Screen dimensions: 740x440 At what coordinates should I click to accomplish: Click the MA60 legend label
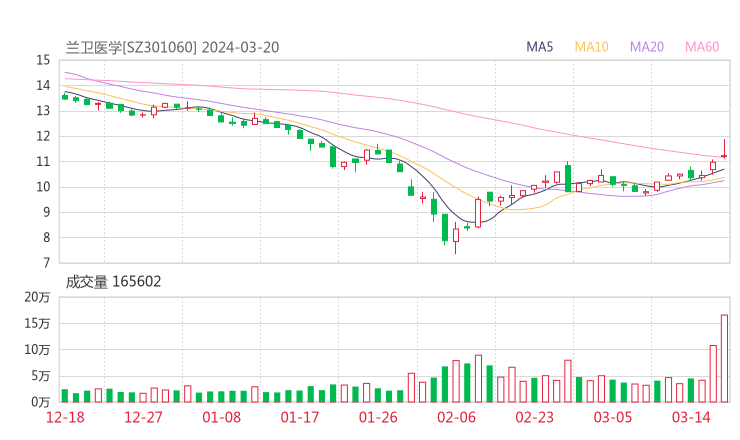(702, 47)
